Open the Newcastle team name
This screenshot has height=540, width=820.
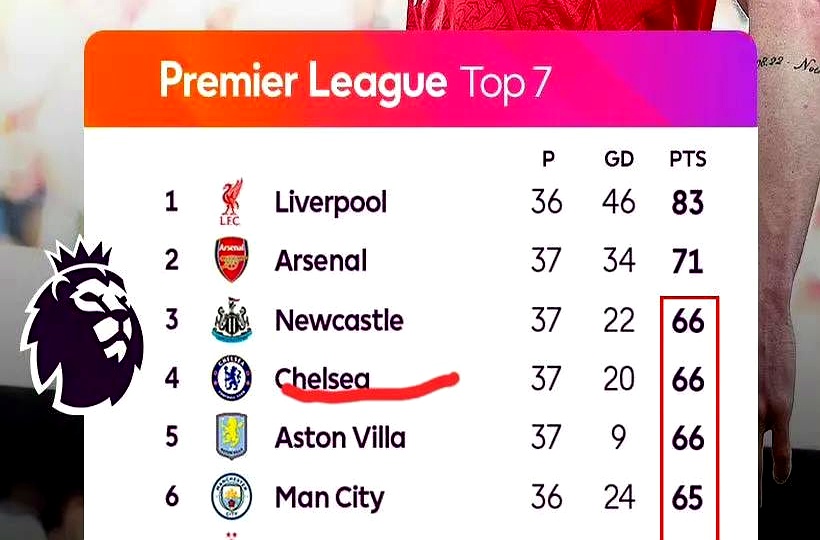point(339,321)
